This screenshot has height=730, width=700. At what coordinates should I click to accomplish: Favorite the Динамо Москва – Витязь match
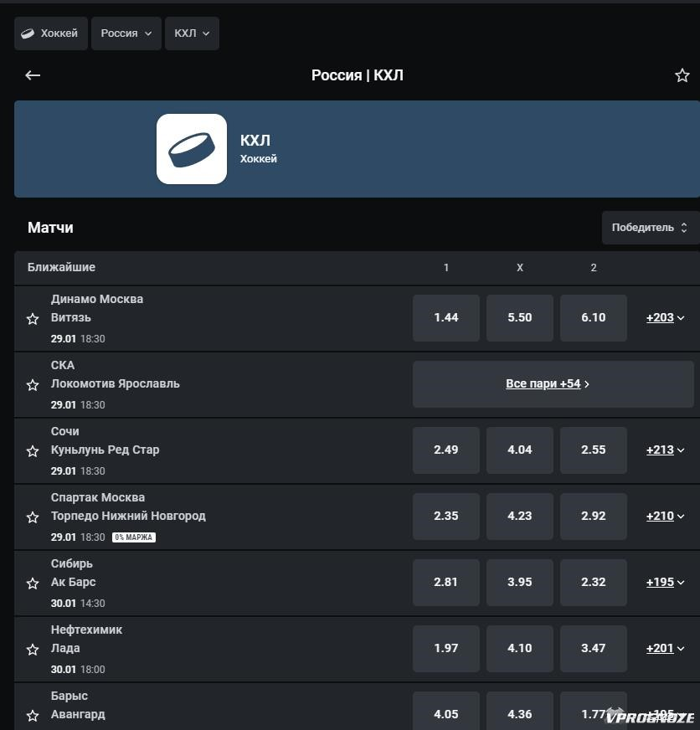point(33,319)
